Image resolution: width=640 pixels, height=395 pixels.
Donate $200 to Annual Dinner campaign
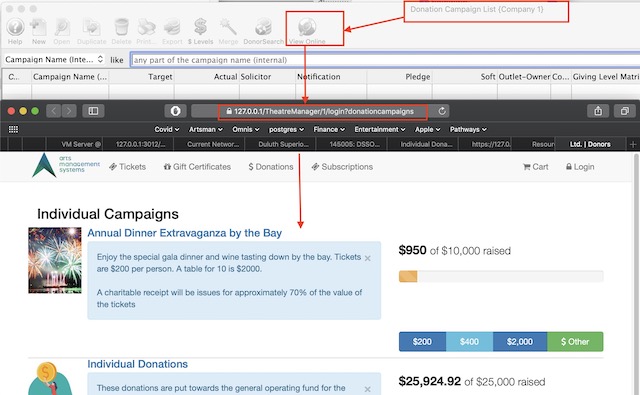(x=422, y=342)
